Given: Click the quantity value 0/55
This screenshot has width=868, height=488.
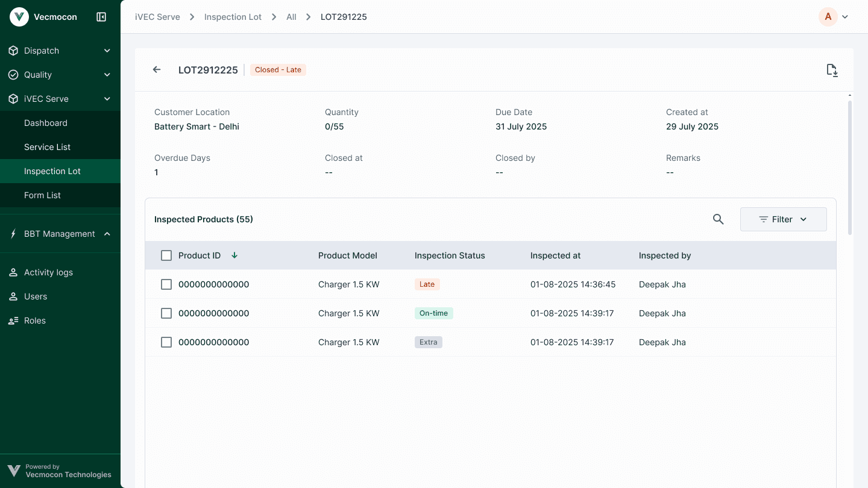Looking at the screenshot, I should click(x=334, y=127).
